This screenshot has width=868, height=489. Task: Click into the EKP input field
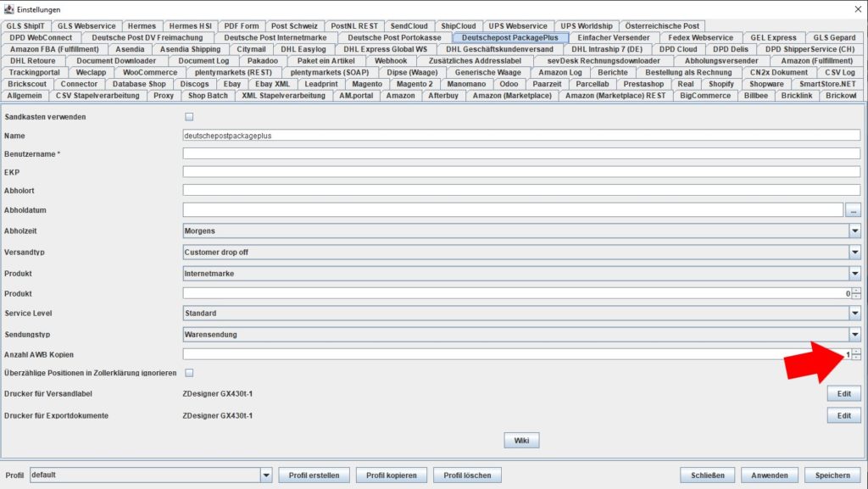[x=521, y=172]
